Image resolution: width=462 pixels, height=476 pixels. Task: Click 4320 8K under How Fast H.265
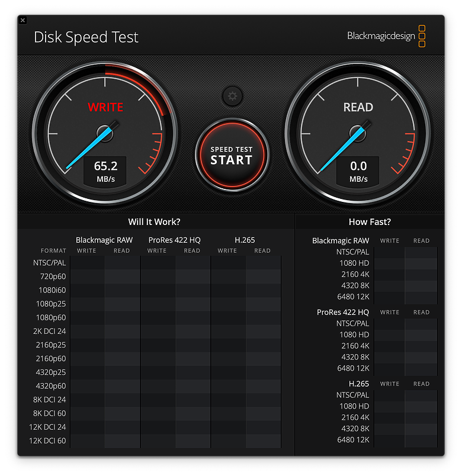click(x=355, y=429)
